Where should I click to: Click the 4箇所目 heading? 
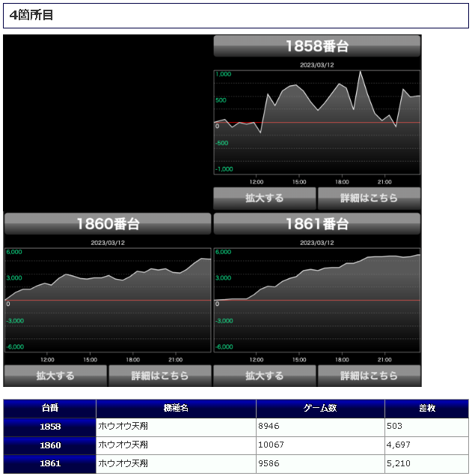[x=31, y=15]
